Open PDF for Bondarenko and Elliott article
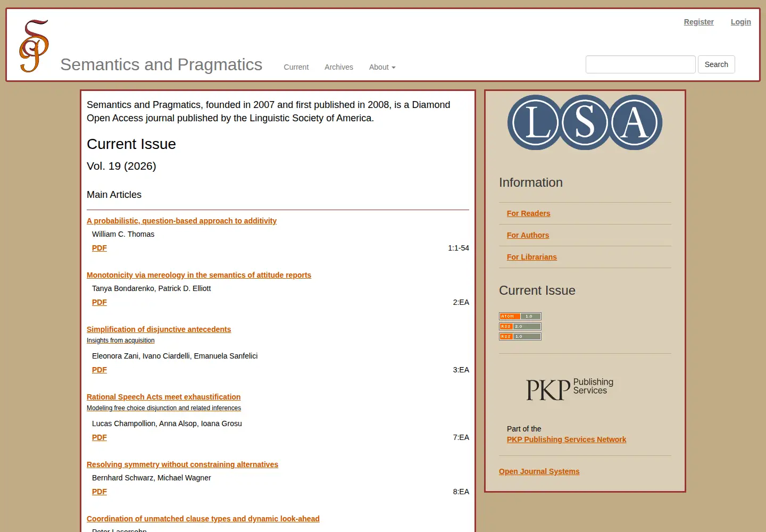766x532 pixels. coord(99,302)
